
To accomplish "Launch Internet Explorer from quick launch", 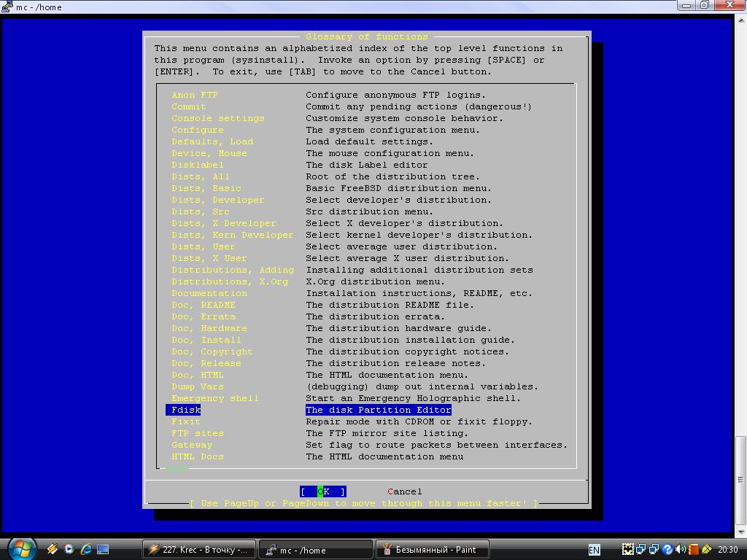I will pos(86,549).
